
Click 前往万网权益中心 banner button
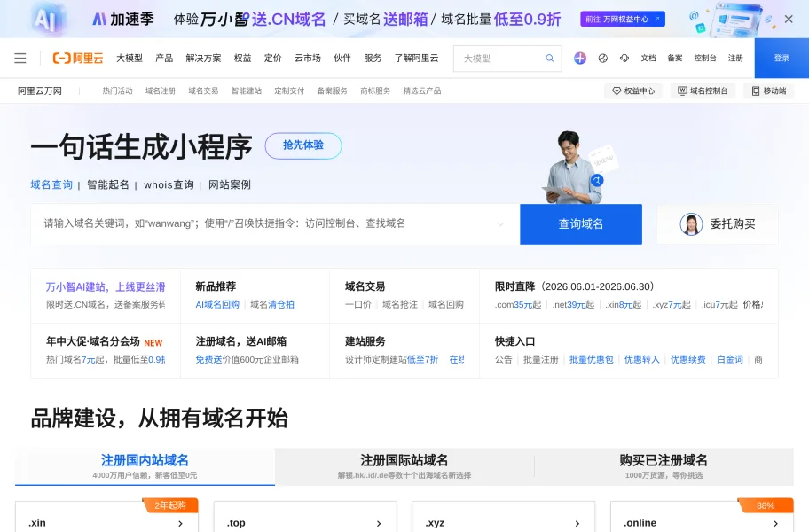tap(623, 20)
